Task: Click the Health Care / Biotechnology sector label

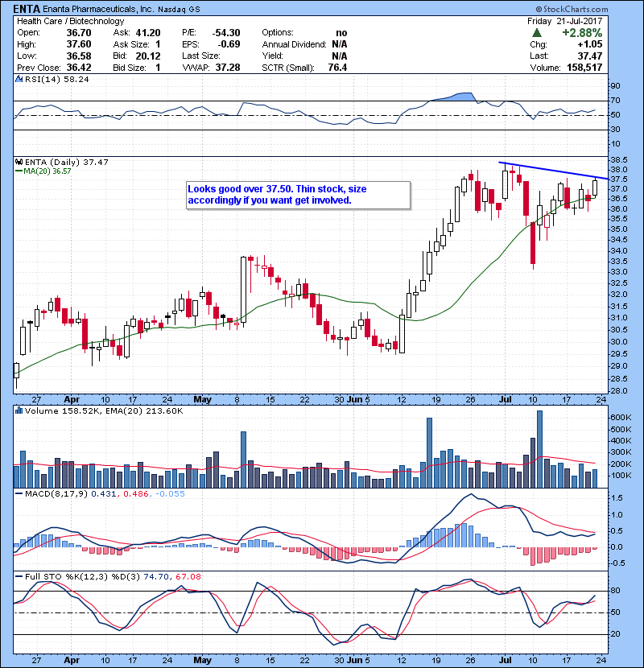Action: point(70,21)
